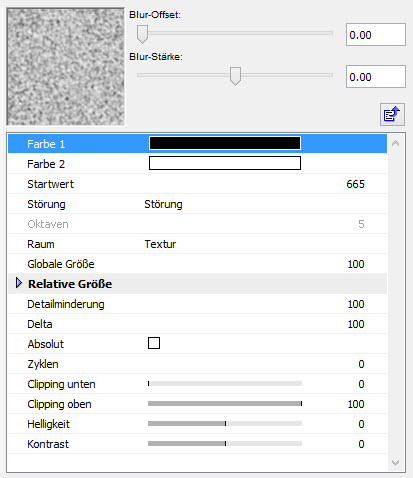Click the Clipping oben slider bar
This screenshot has height=478, width=413.
click(x=225, y=404)
